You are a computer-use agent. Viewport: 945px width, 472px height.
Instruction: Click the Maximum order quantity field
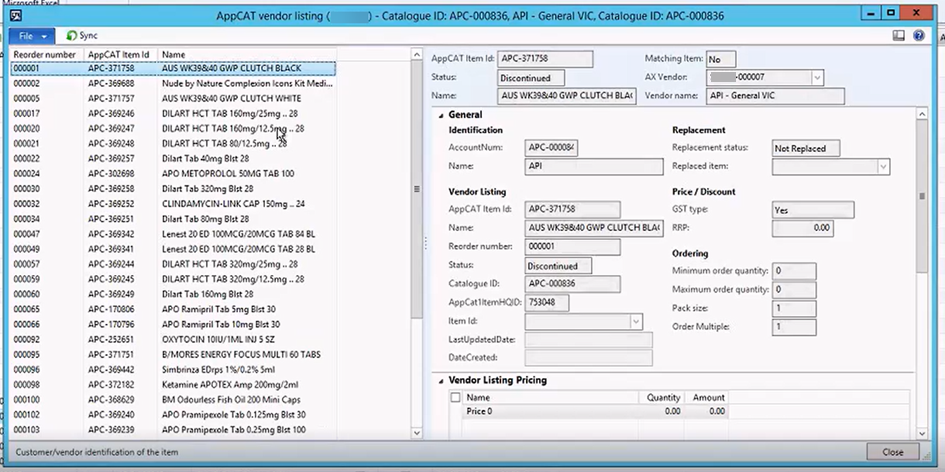794,289
